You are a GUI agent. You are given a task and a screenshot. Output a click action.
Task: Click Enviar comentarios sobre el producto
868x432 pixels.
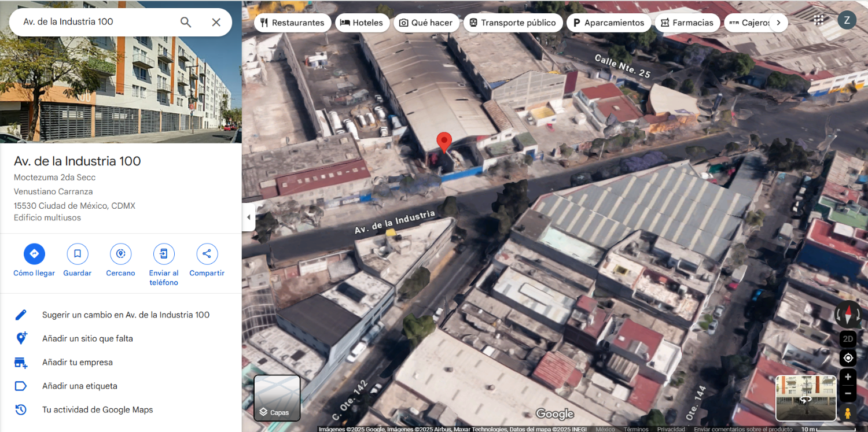tap(743, 429)
